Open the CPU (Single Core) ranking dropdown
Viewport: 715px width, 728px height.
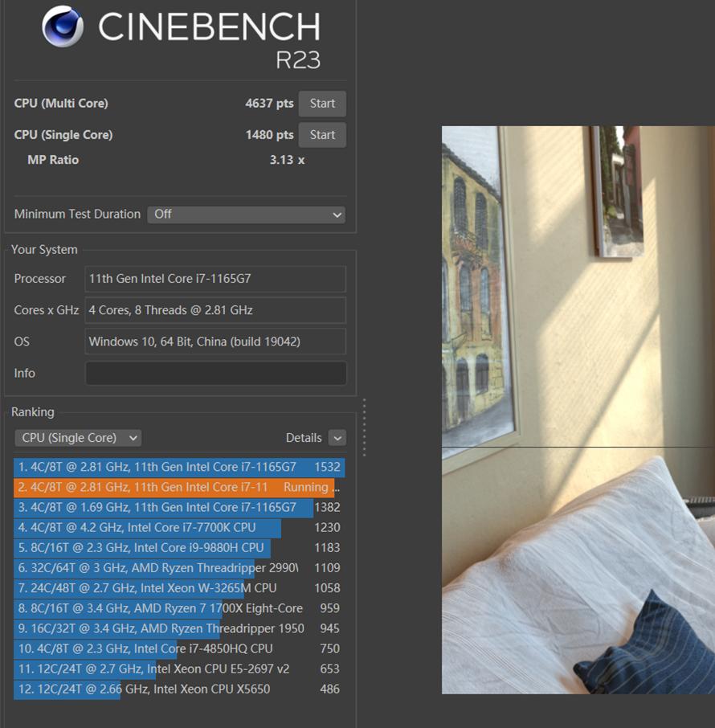tap(78, 438)
